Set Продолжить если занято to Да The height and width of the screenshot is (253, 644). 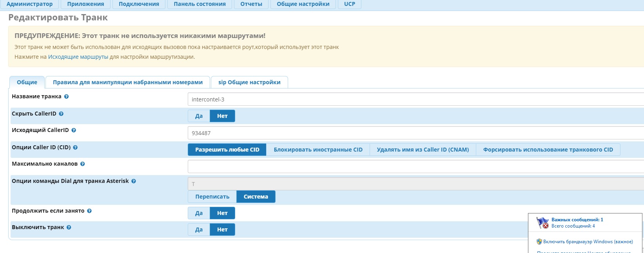click(x=199, y=213)
